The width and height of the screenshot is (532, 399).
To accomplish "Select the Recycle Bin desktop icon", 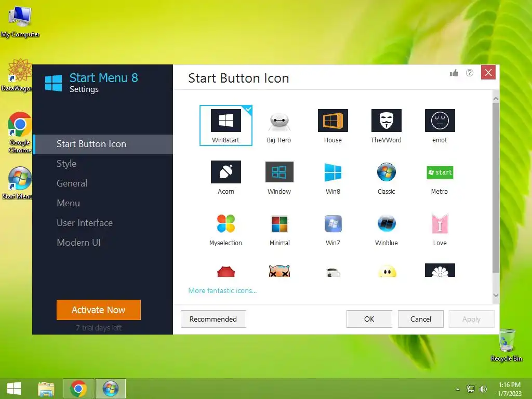I will pos(507,345).
